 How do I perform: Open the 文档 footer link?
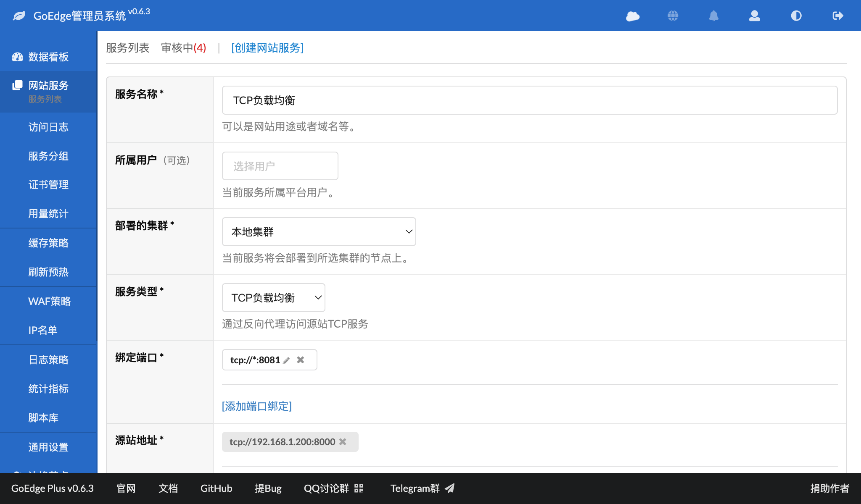(168, 488)
